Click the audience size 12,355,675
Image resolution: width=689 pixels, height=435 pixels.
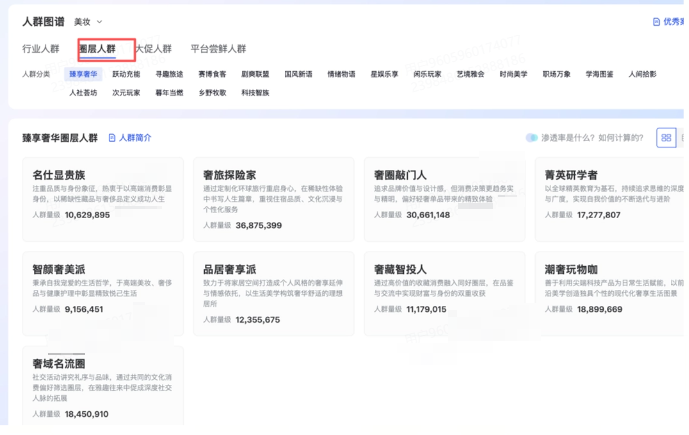[x=257, y=320]
